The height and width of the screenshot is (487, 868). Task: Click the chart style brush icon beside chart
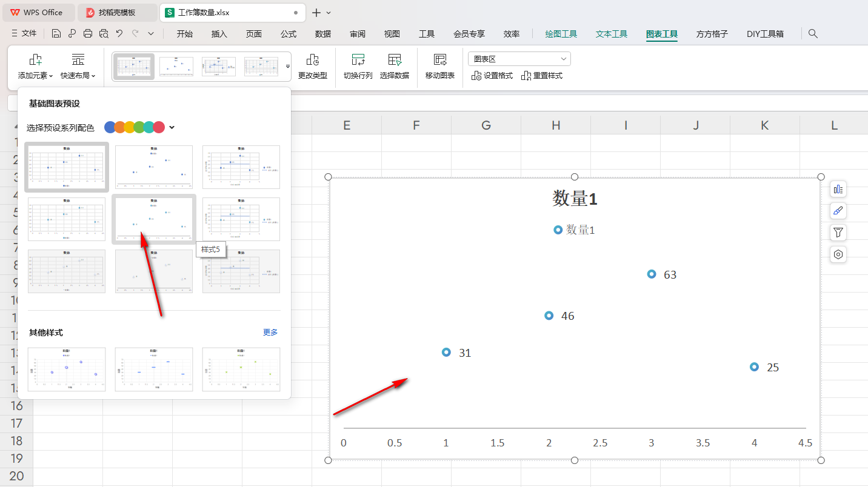pyautogui.click(x=838, y=211)
